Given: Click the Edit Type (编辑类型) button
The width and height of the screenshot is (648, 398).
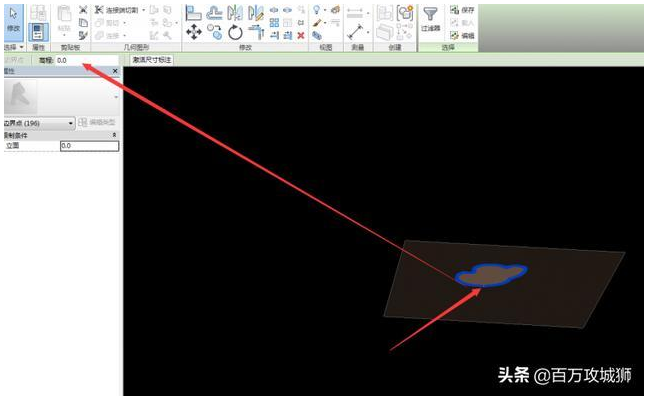Looking at the screenshot, I should pyautogui.click(x=98, y=123).
